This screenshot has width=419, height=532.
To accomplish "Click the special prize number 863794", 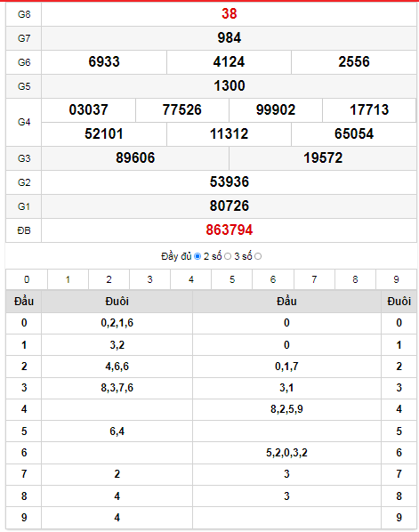I will click(230, 230).
